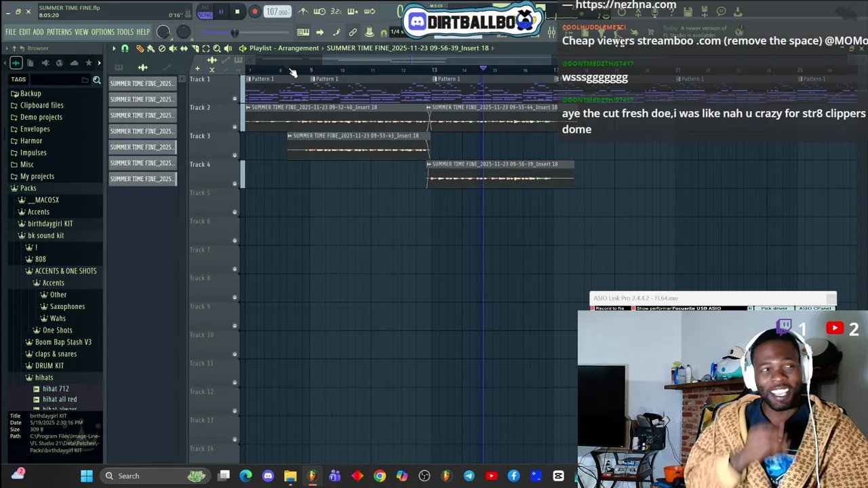Open the browser plugin database speaker icon
The height and width of the screenshot is (488, 868).
pos(45,63)
